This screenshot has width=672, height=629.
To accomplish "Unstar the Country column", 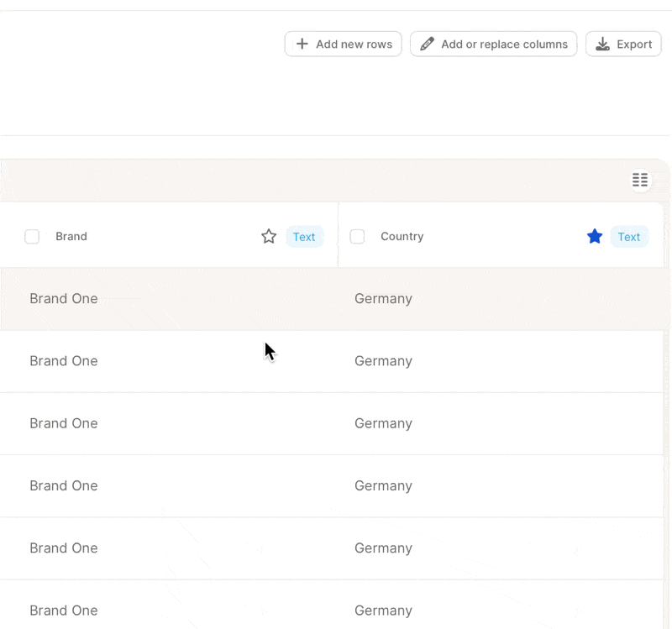I will (x=595, y=237).
